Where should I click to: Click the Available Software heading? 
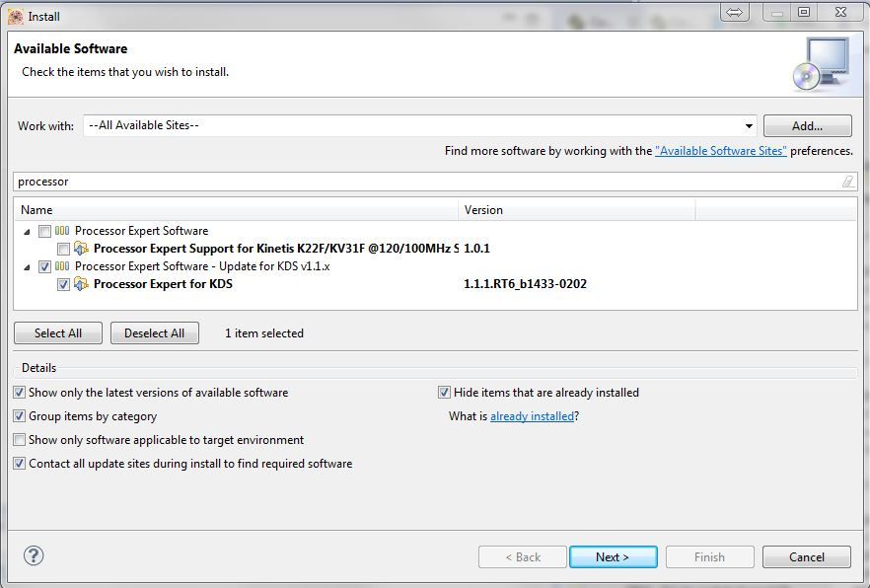(70, 48)
